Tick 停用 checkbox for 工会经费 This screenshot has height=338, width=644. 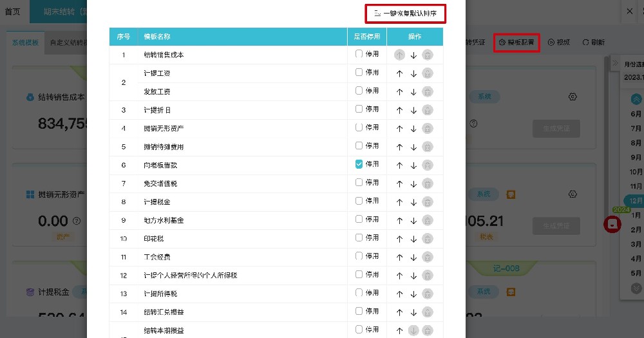point(359,256)
